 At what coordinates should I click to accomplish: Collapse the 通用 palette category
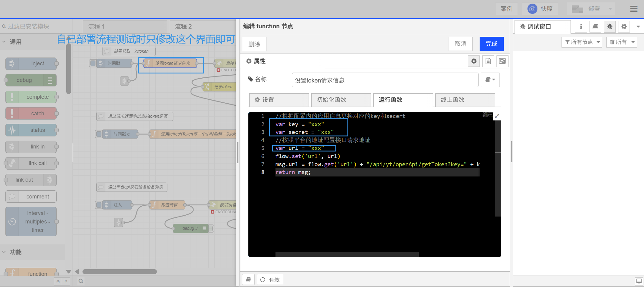click(x=32, y=42)
